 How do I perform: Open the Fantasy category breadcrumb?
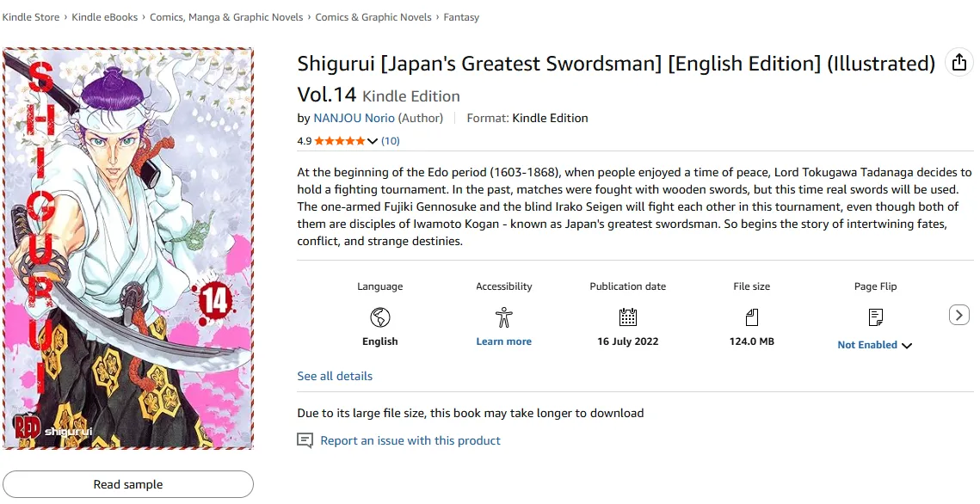(461, 17)
